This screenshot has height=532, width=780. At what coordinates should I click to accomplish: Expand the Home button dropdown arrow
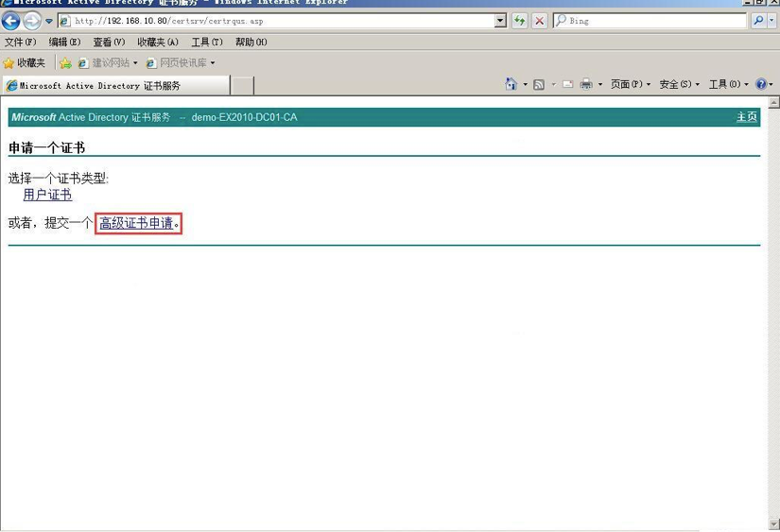525,84
